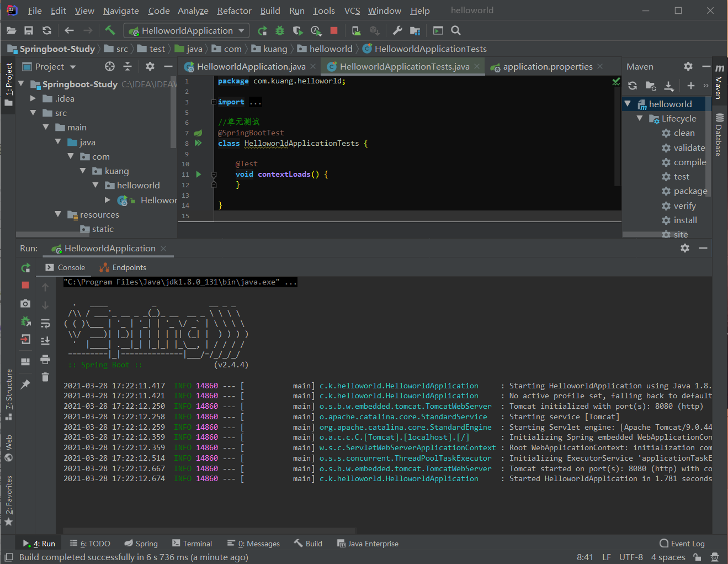The image size is (728, 564).
Task: Open the Terminal tool window button
Action: 192,544
